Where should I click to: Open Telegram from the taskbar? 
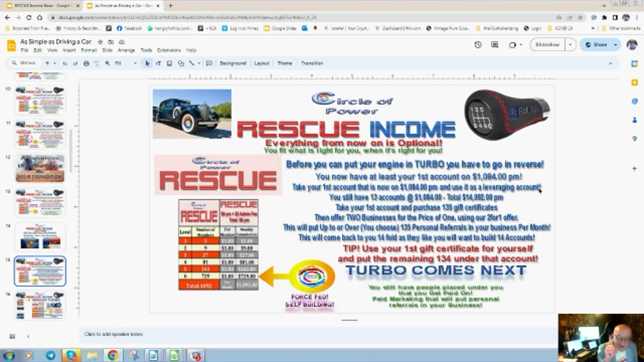[x=51, y=355]
